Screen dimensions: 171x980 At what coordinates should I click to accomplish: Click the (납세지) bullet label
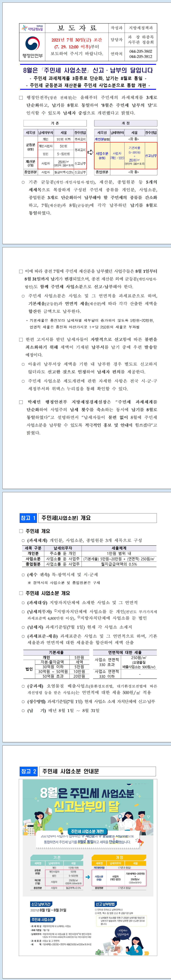35,627
